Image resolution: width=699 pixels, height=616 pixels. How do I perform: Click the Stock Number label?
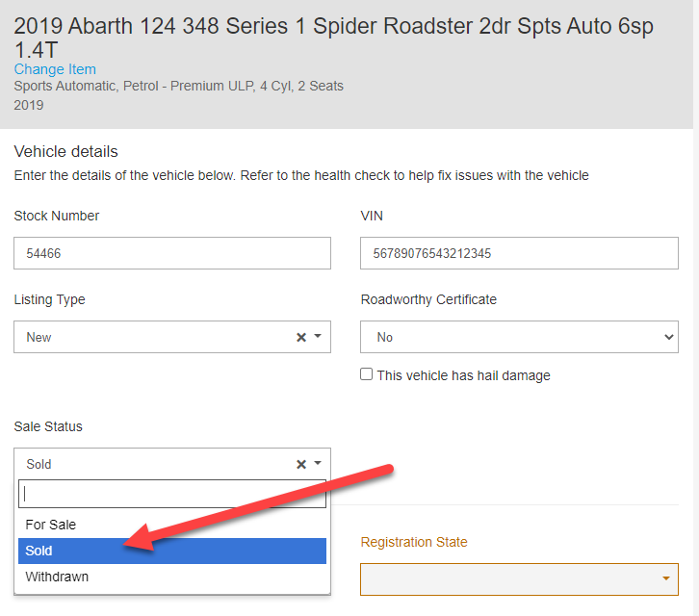coord(57,216)
